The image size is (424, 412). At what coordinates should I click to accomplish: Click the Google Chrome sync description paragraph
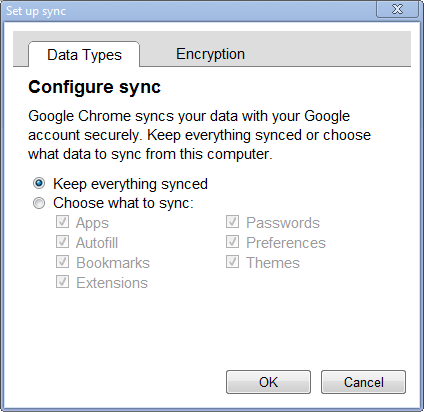[x=199, y=135]
